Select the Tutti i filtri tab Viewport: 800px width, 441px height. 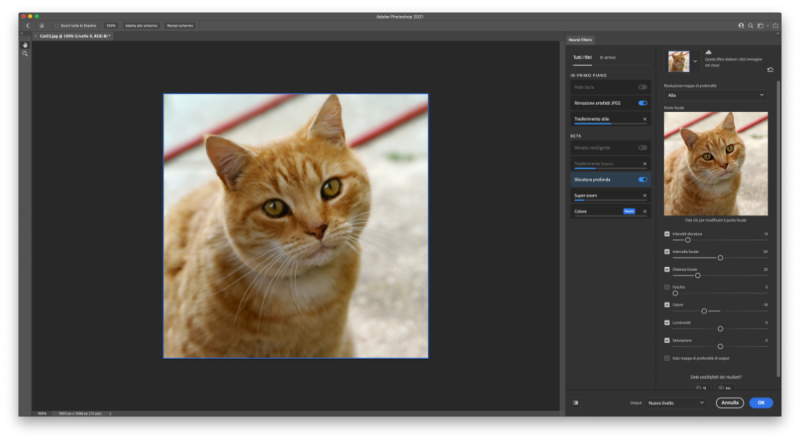click(581, 58)
